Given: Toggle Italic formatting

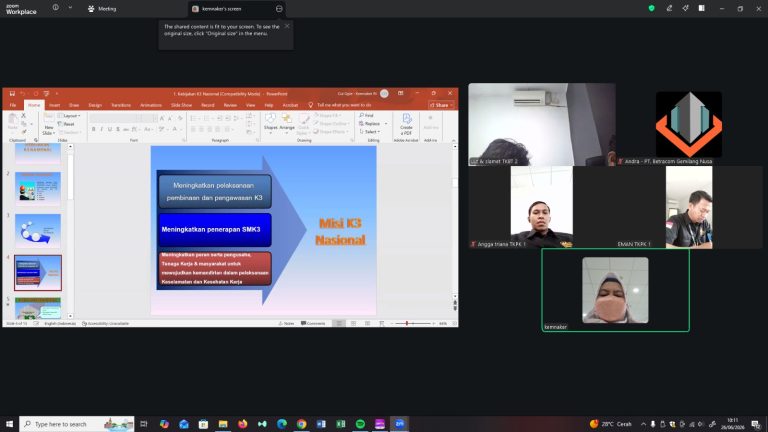Looking at the screenshot, I should tap(101, 129).
